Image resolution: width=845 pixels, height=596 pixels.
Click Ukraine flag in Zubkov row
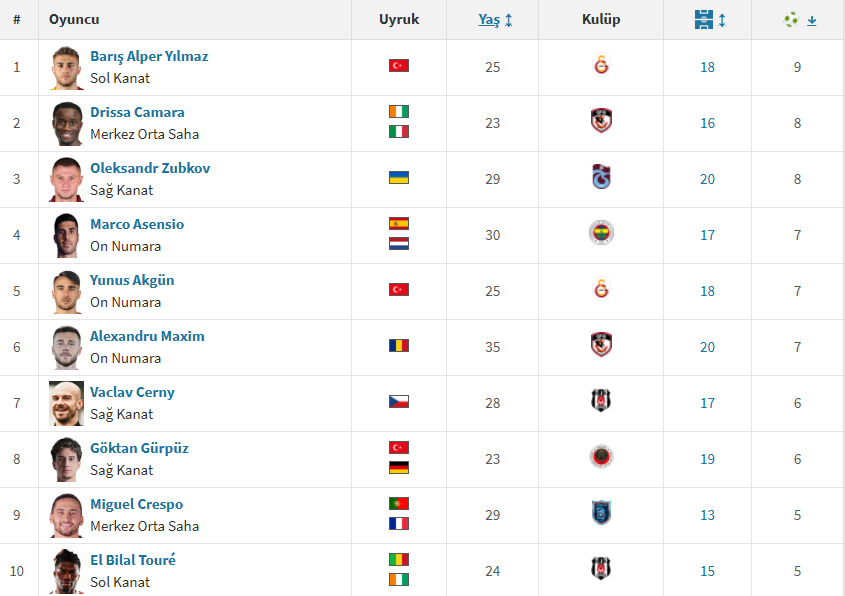[399, 178]
